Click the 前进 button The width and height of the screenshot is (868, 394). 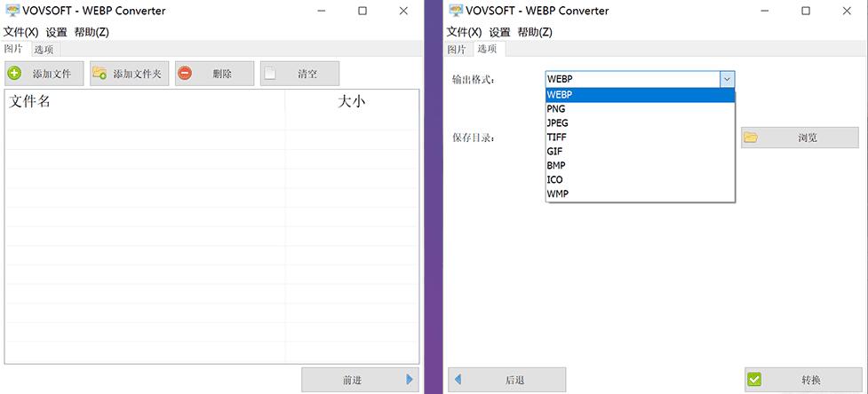point(361,380)
